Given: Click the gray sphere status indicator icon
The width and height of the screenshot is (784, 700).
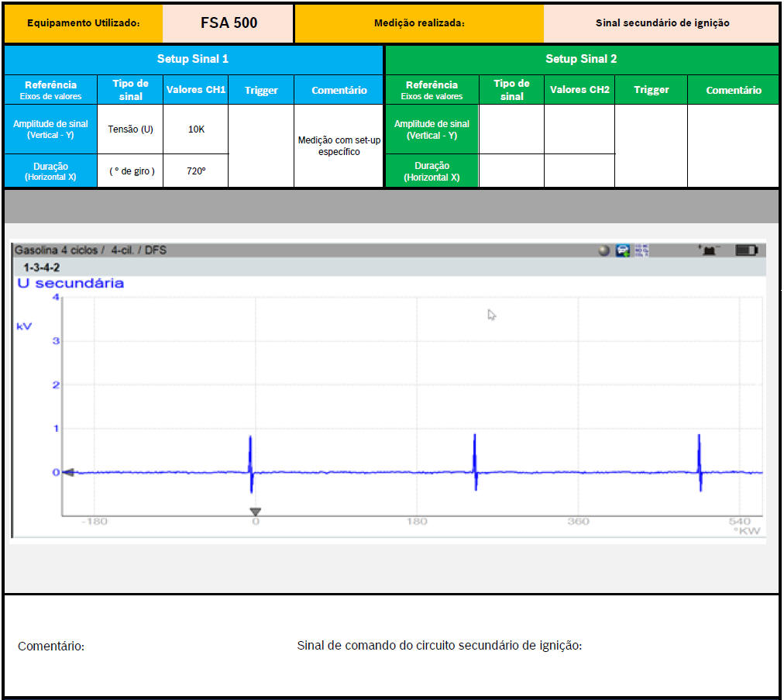Looking at the screenshot, I should (604, 250).
